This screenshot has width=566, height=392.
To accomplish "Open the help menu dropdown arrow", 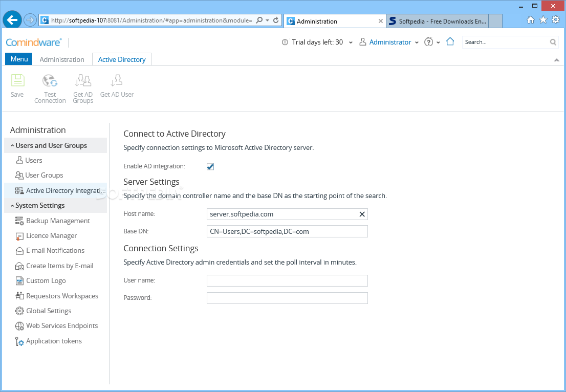I will pos(438,42).
